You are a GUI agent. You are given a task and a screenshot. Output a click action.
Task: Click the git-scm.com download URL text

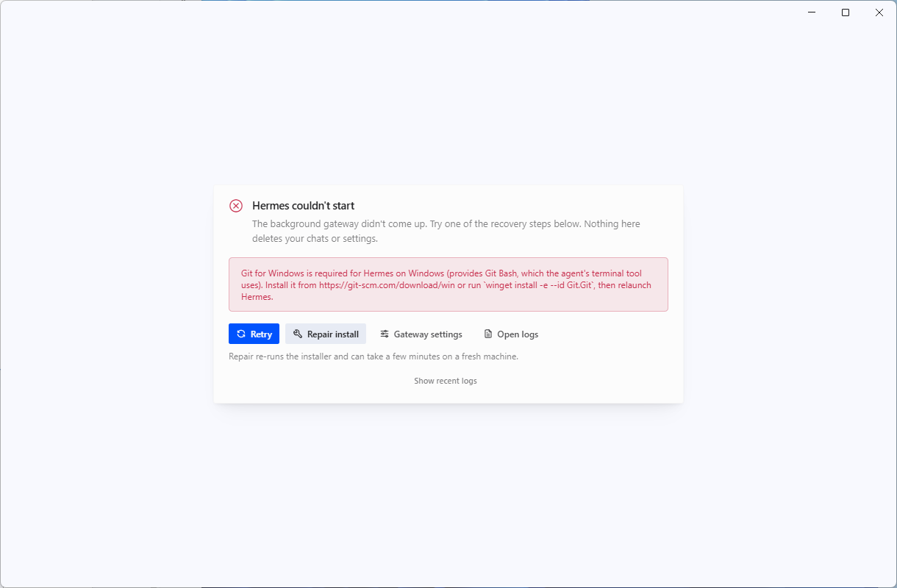point(387,285)
